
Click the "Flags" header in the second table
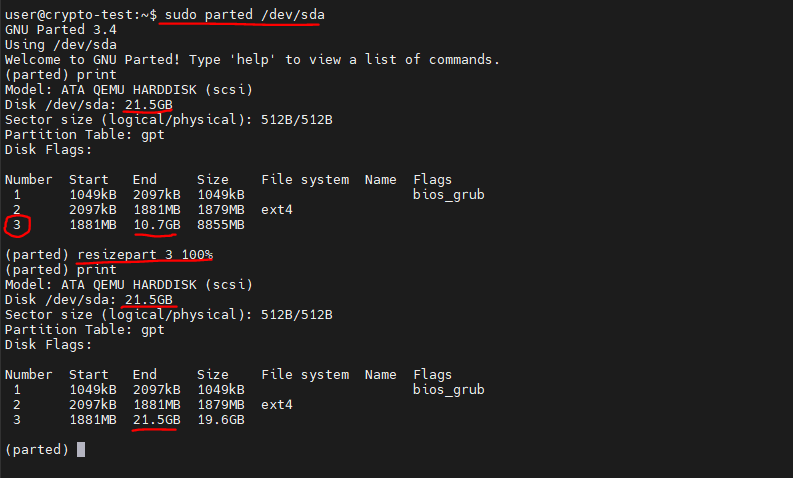pos(432,375)
